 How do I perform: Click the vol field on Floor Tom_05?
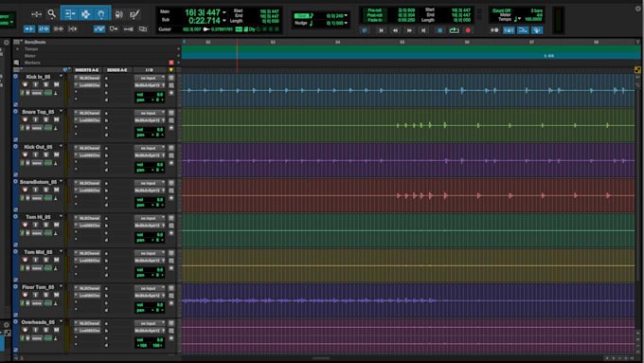pos(150,304)
